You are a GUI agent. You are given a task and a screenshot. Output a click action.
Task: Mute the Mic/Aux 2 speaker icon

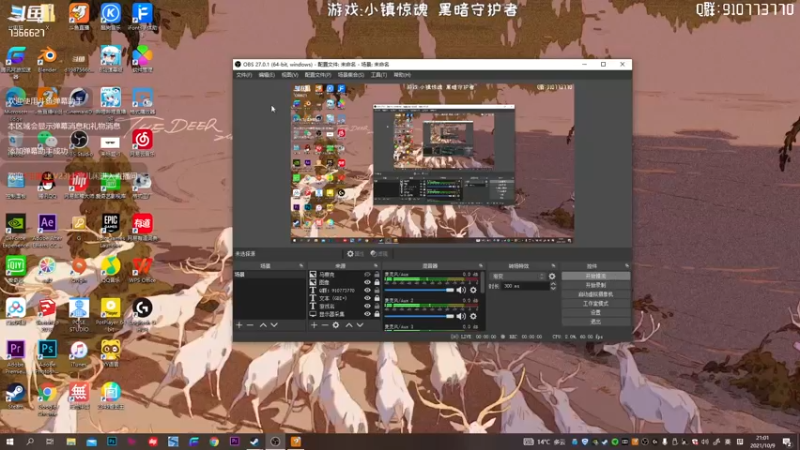point(461,316)
